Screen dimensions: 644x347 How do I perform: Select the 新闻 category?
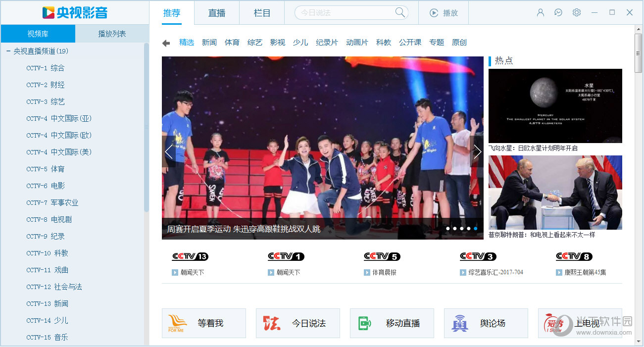(x=209, y=43)
